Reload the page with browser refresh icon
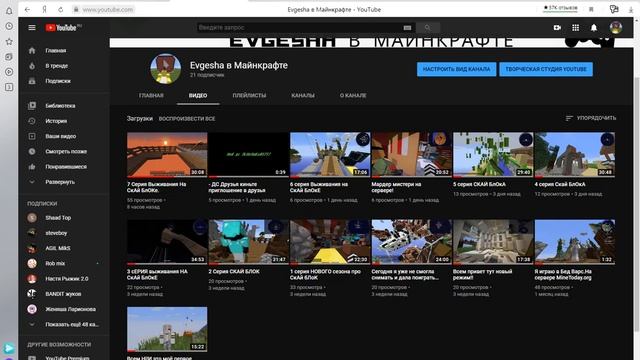 pyautogui.click(x=60, y=9)
